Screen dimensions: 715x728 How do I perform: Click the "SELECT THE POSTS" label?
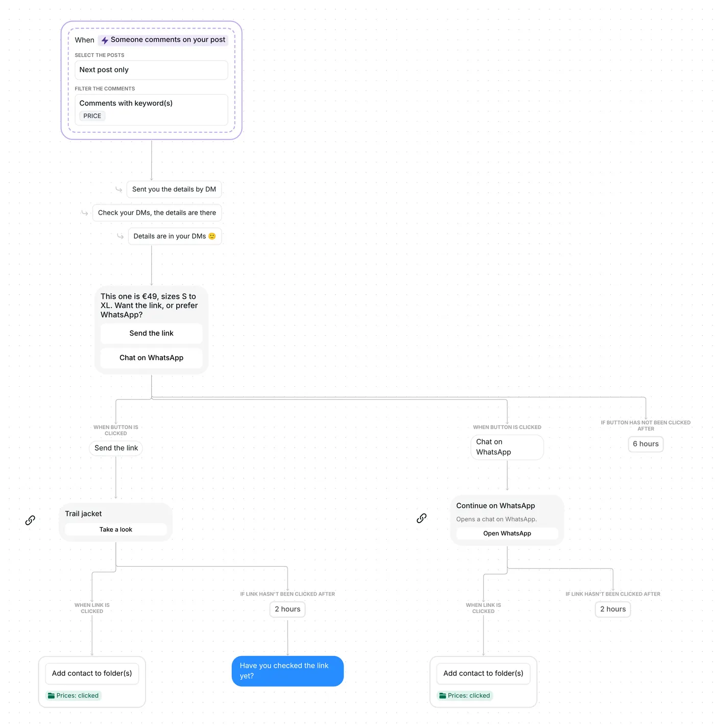(100, 55)
